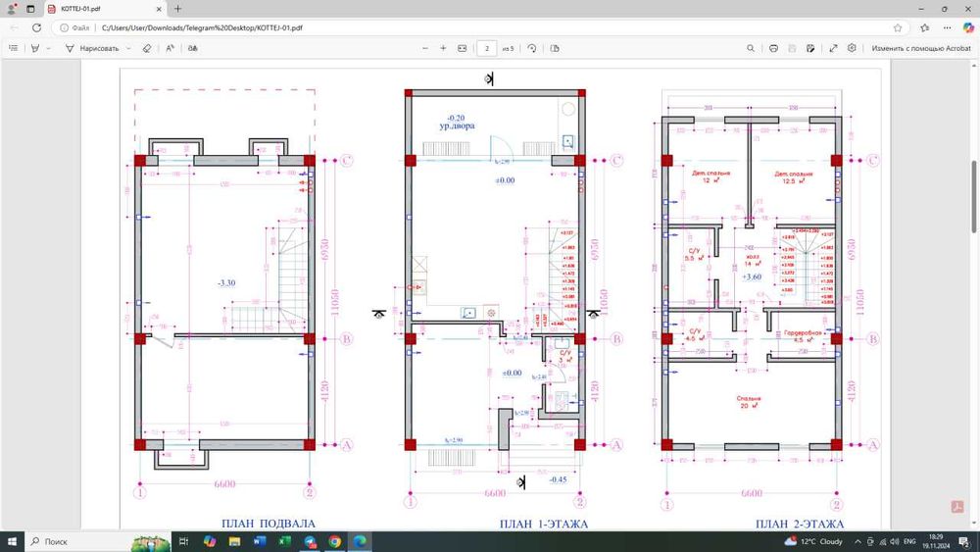Select the Erase tool in the PDF toolbar
This screenshot has width=980, height=552.
(146, 48)
